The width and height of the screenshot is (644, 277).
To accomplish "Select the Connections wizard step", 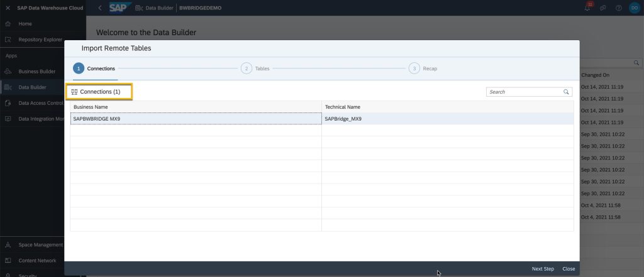I will click(94, 68).
